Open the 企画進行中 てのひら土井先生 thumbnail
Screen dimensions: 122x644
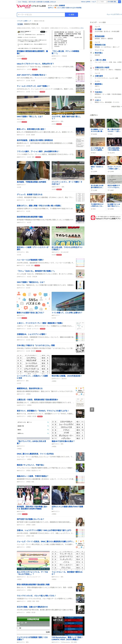(x=68, y=236)
